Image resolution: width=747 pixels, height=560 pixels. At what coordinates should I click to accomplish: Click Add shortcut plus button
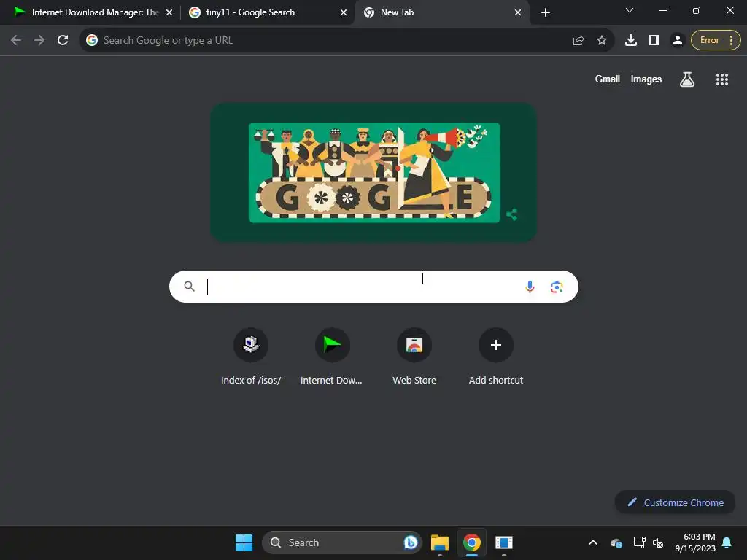496,345
